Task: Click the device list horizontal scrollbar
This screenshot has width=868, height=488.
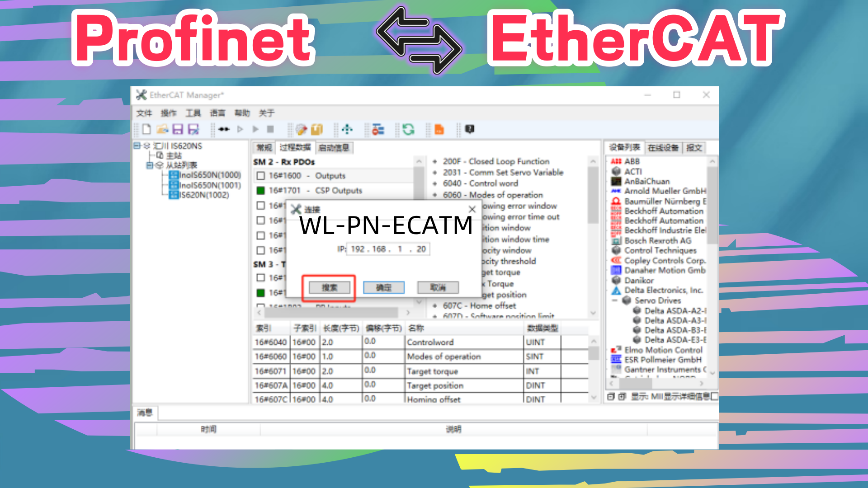Action: (636, 383)
